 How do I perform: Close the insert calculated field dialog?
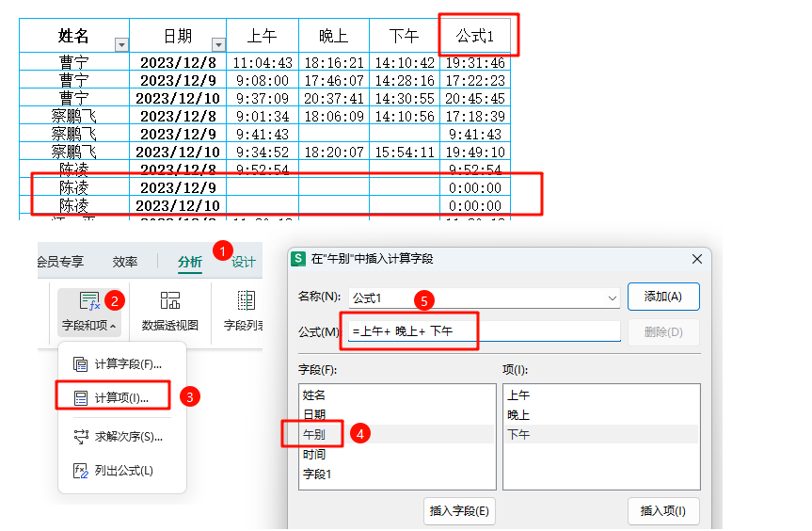[x=697, y=259]
